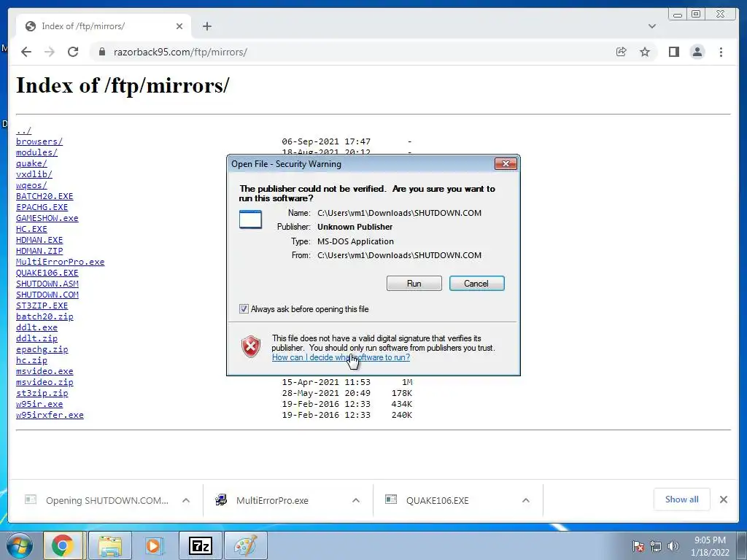Open the SHUTDOWN.ASM file link
Image resolution: width=747 pixels, height=560 pixels.
[47, 284]
